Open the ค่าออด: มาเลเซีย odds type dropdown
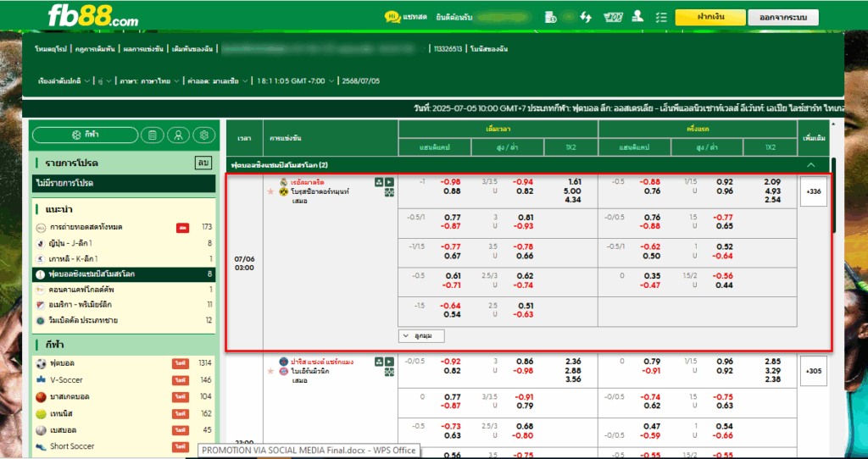Viewport: 868px width, 459px height. click(216, 80)
